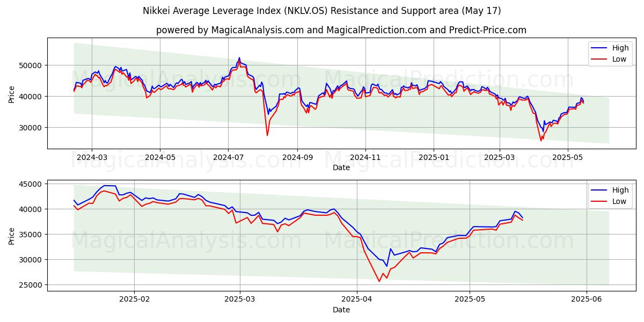Click the 'Price' y-axis label of the top chart
Viewport: 644px width, 322px height.
coord(12,94)
